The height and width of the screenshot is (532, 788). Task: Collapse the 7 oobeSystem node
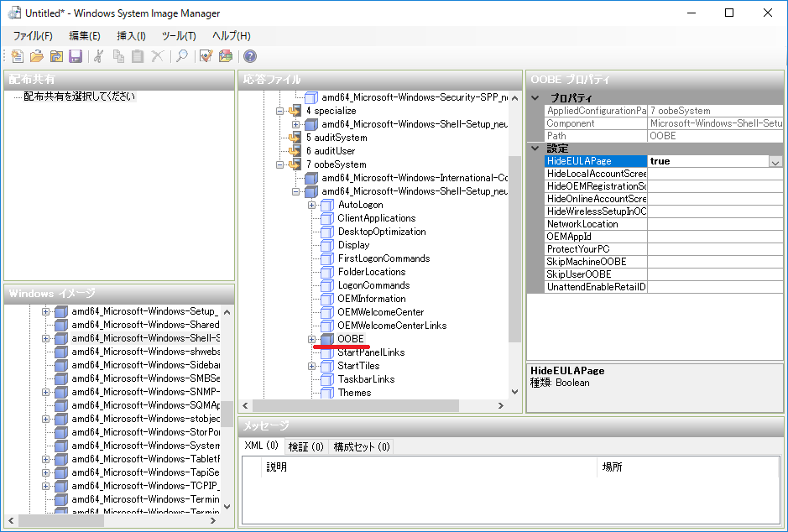280,164
